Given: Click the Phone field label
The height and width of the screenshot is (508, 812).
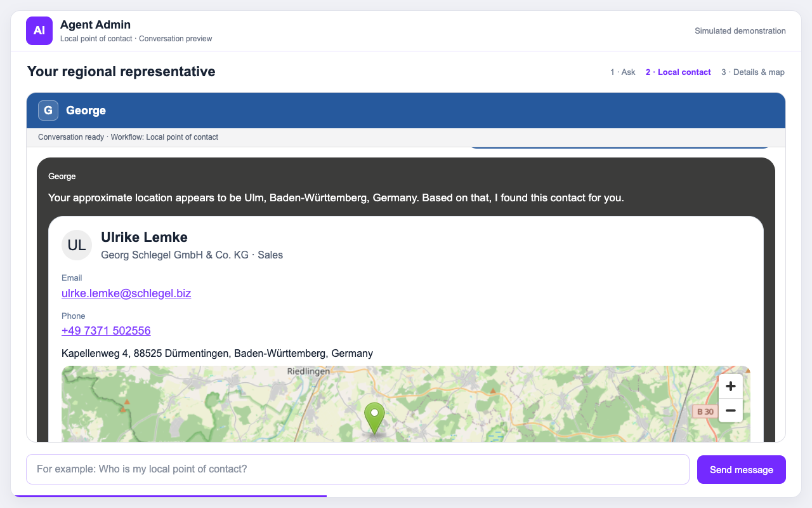Looking at the screenshot, I should 73,316.
